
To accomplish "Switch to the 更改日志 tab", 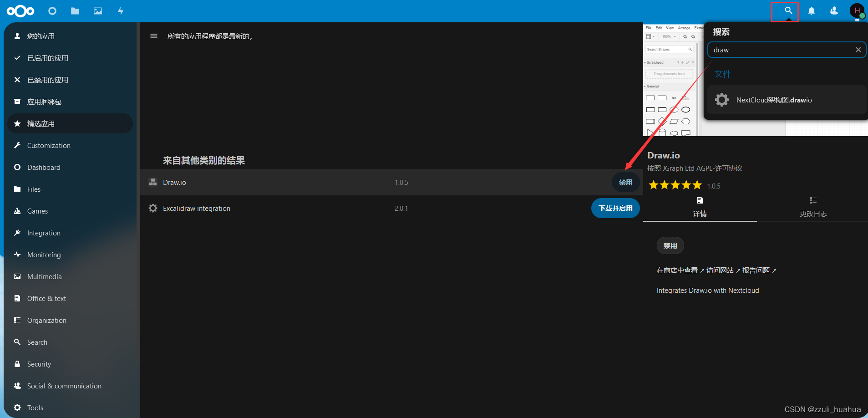I will click(813, 207).
